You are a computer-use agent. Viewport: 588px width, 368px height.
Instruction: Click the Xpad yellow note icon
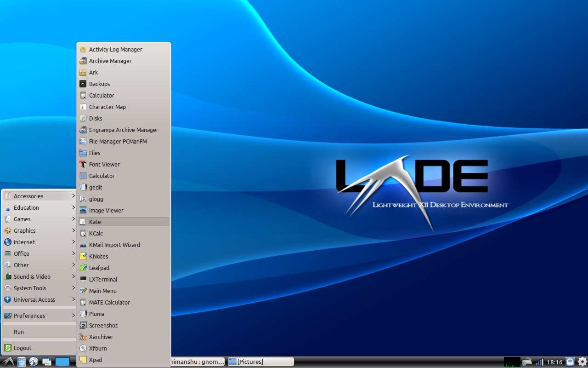(x=83, y=360)
